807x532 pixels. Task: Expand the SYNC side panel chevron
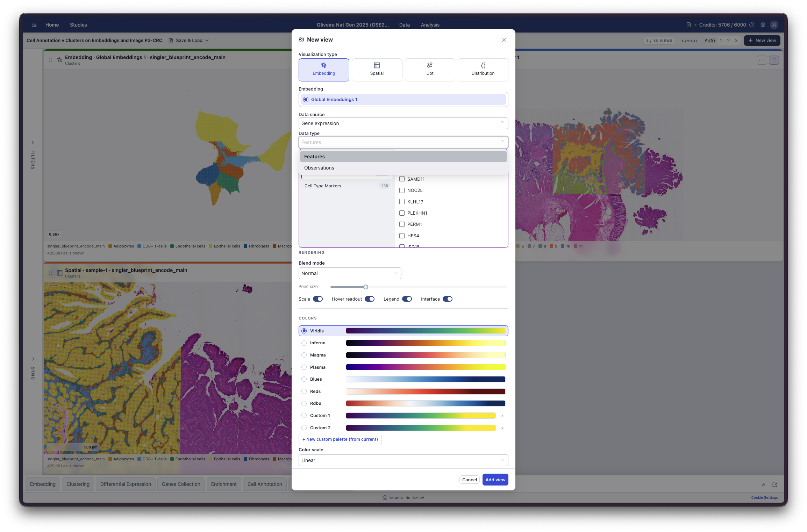click(x=33, y=359)
